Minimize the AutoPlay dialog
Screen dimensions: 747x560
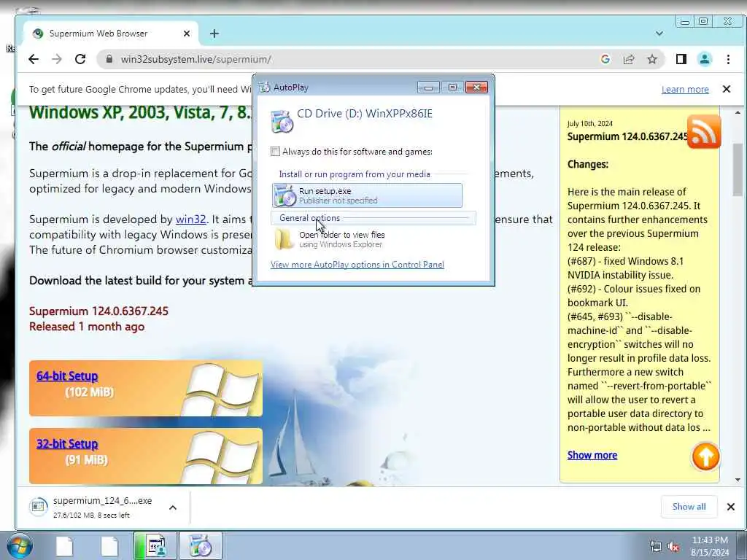[x=428, y=87]
